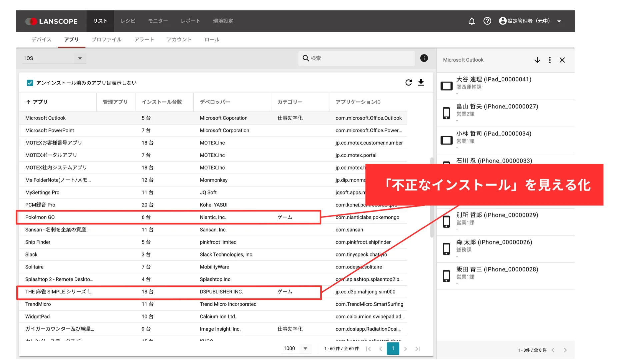Go to last page of app list
The image size is (640, 364).
(x=418, y=349)
